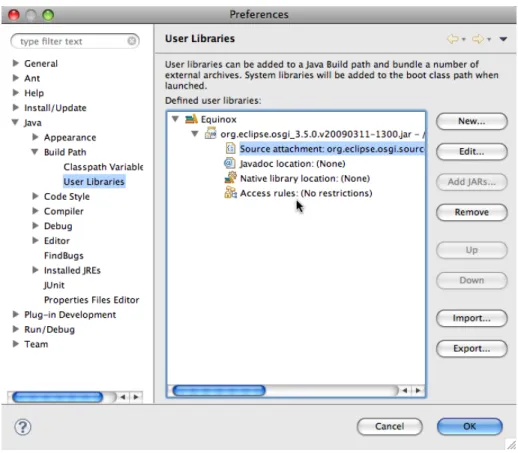Click the Remove button
Screen dimensions: 518x453
pos(471,212)
